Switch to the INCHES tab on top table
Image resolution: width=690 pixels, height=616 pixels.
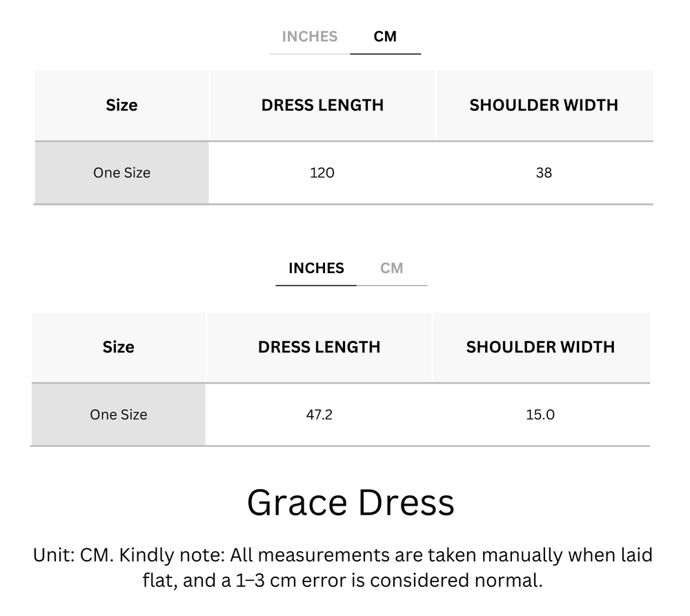click(308, 37)
